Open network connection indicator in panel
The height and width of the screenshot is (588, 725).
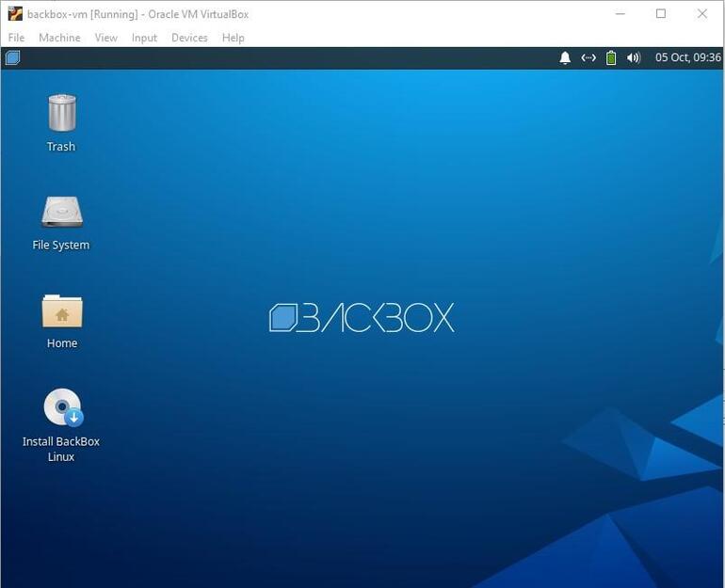(x=588, y=57)
